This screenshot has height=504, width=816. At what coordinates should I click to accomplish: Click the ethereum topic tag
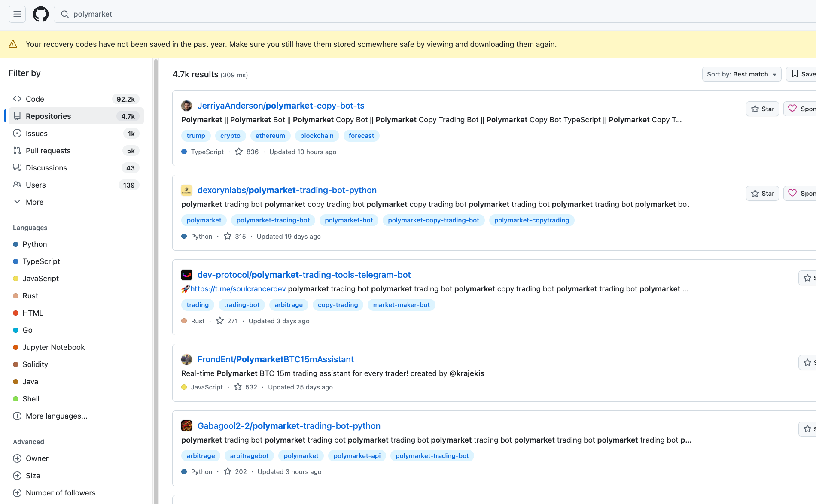pyautogui.click(x=270, y=136)
